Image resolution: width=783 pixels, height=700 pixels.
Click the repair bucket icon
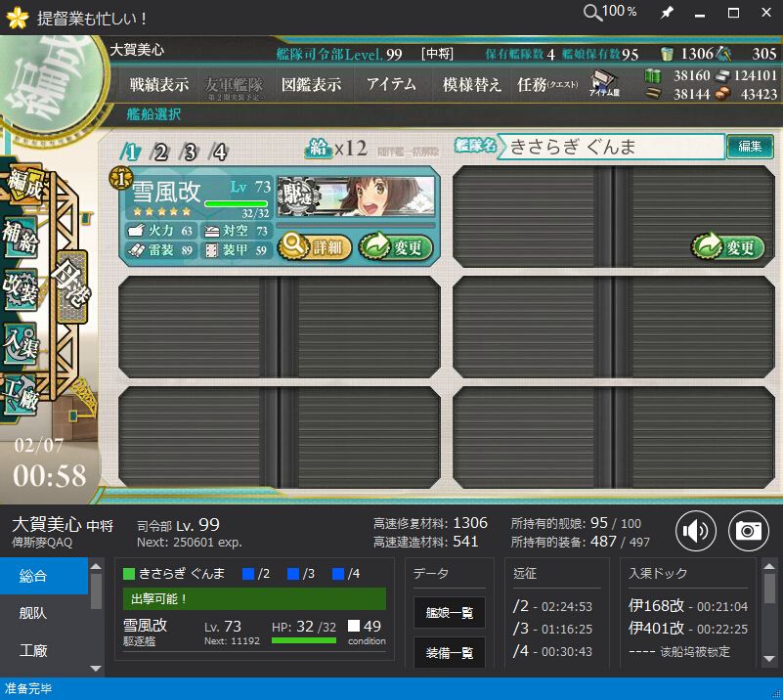[666, 54]
